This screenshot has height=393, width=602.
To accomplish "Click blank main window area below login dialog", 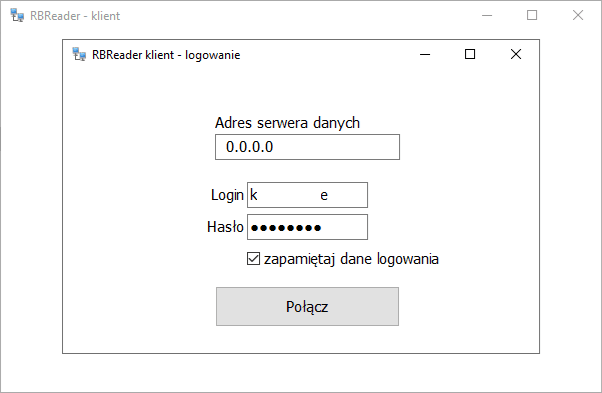I will click(301, 372).
